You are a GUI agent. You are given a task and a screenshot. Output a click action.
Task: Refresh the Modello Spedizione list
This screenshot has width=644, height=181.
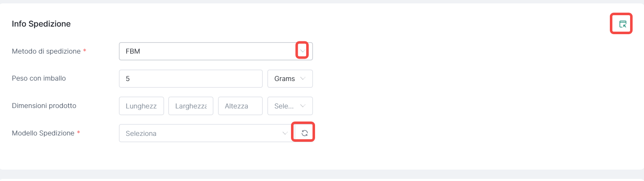pos(304,133)
